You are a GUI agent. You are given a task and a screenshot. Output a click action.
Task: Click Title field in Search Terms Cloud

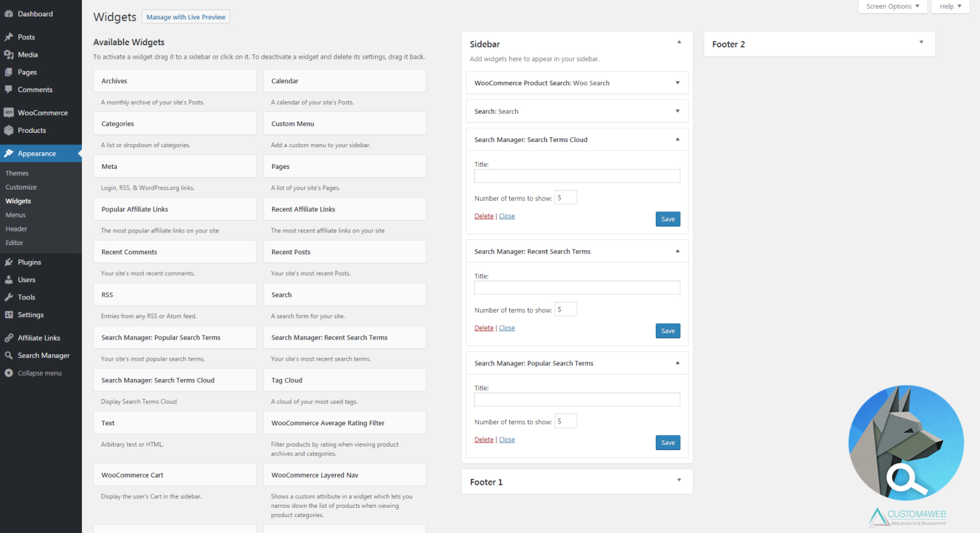577,176
